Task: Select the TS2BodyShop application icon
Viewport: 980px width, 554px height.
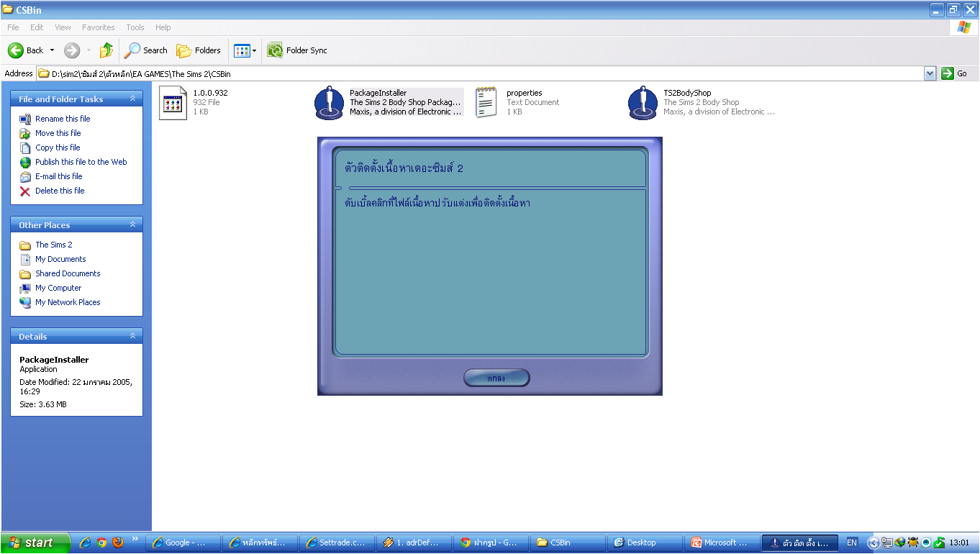Action: (643, 103)
